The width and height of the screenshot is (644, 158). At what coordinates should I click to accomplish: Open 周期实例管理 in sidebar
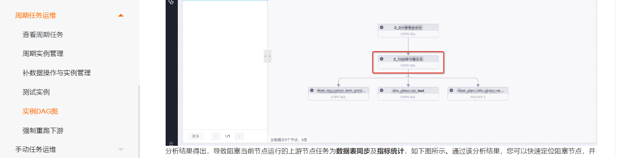43,53
